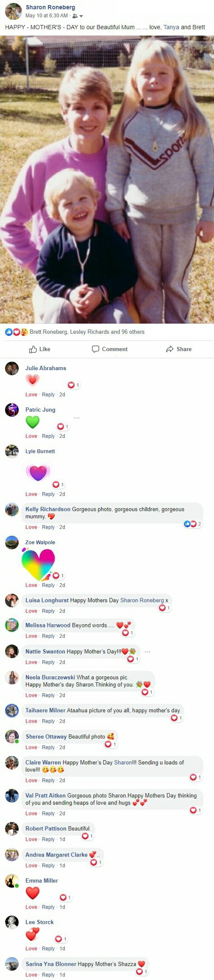The image size is (214, 980).
Task: Open the options dots beside Patric Jung's comment
Action: click(77, 418)
